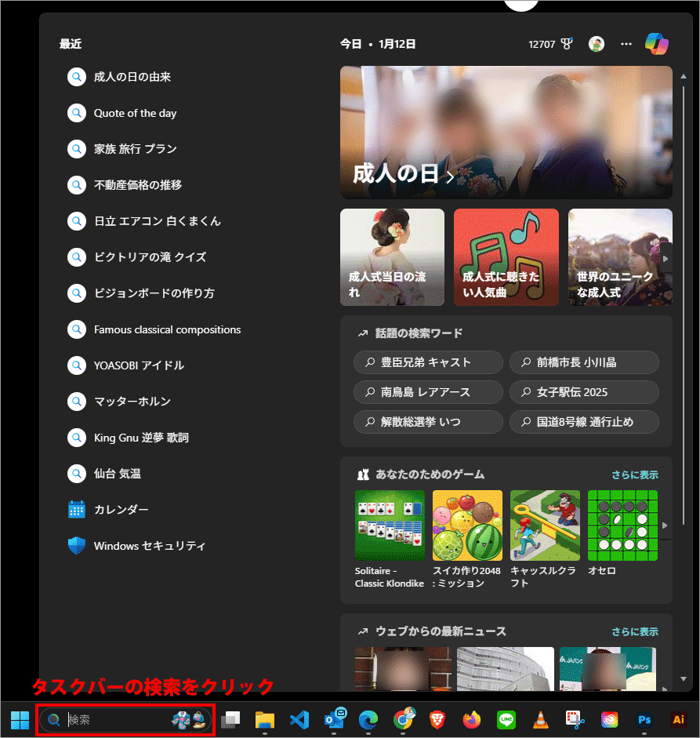Launch VLC media player from taskbar
This screenshot has width=700, height=738.
(540, 719)
